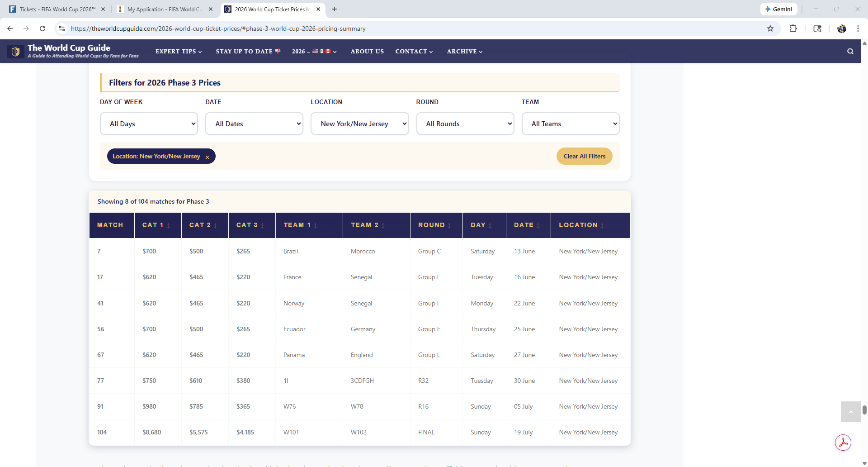Click The World Cup Guide site title
868x467 pixels.
69,48
